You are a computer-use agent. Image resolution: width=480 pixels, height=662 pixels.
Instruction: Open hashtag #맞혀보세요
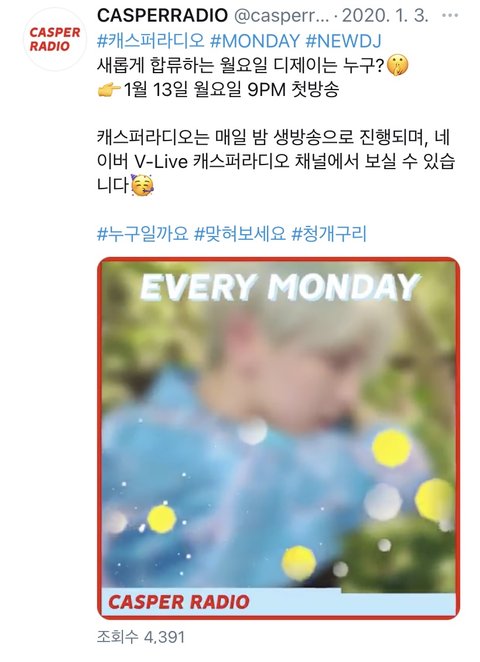tap(239, 233)
